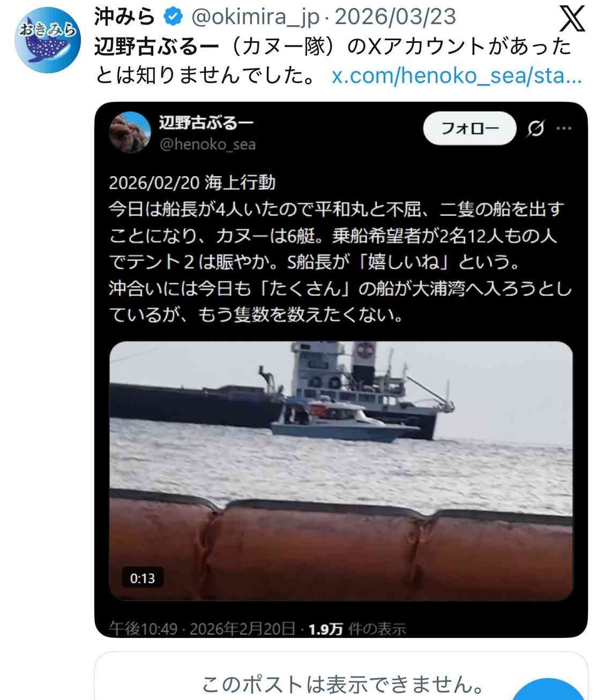This screenshot has width=603, height=700.
Task: Click the blue verified badge beside 沖みら
Action: [x=172, y=18]
